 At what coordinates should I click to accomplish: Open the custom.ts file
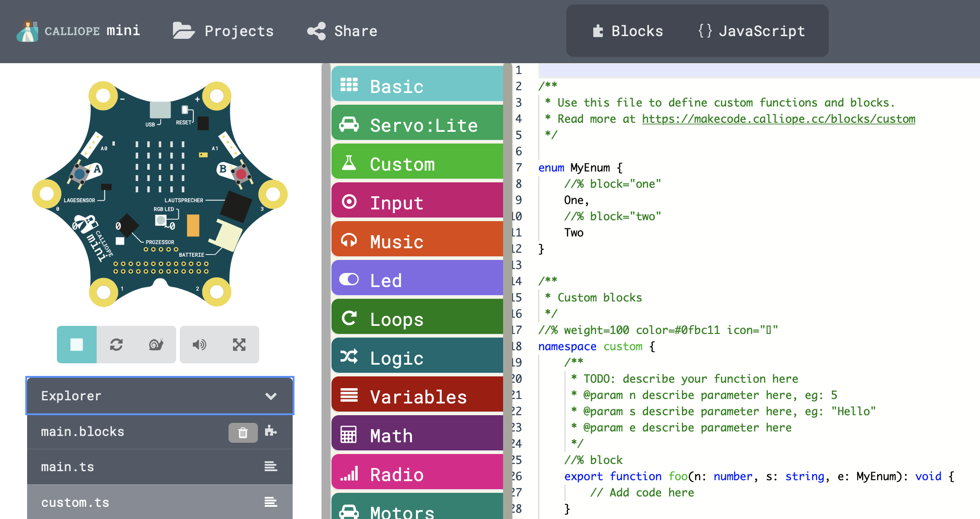[160, 502]
